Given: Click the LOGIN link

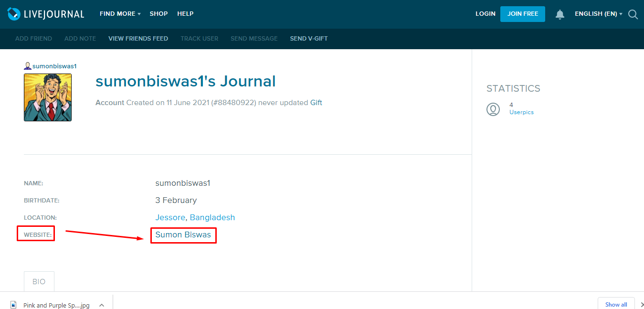Looking at the screenshot, I should tap(486, 14).
